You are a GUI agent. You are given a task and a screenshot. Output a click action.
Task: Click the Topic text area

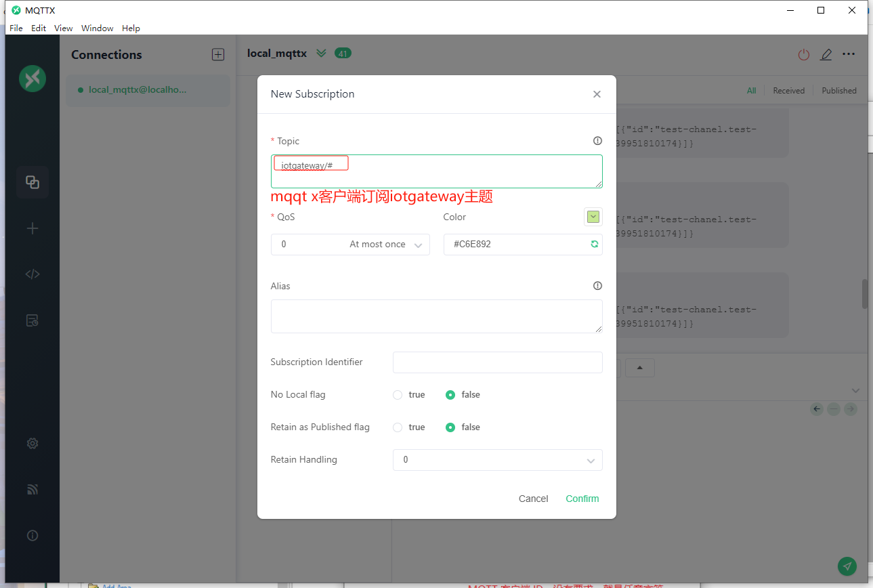[x=437, y=171]
